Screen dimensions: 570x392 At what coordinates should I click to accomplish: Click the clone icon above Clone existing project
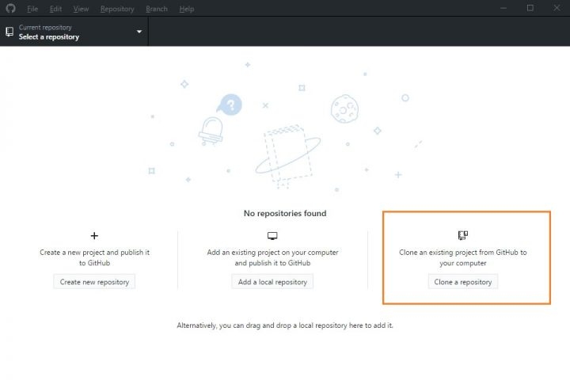(463, 235)
